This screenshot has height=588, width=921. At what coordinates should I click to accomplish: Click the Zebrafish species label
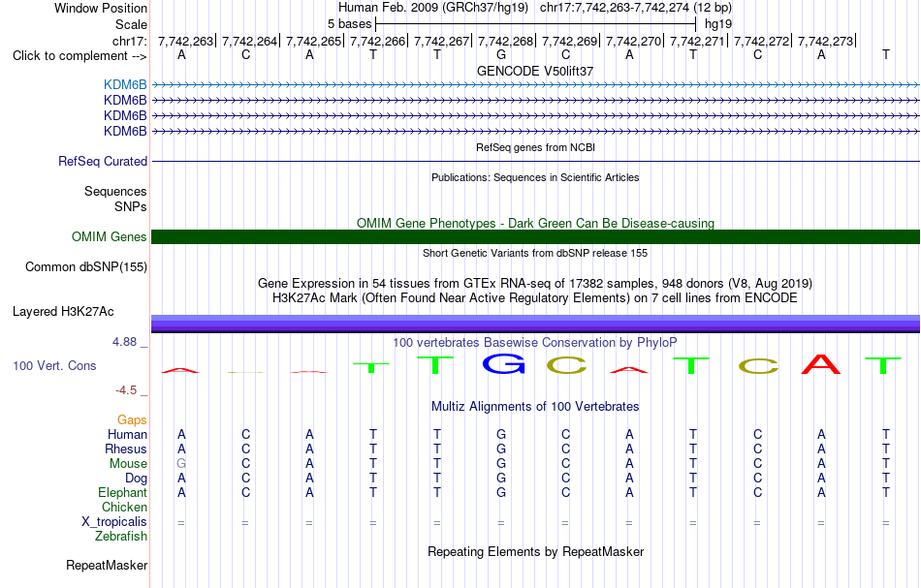click(121, 537)
